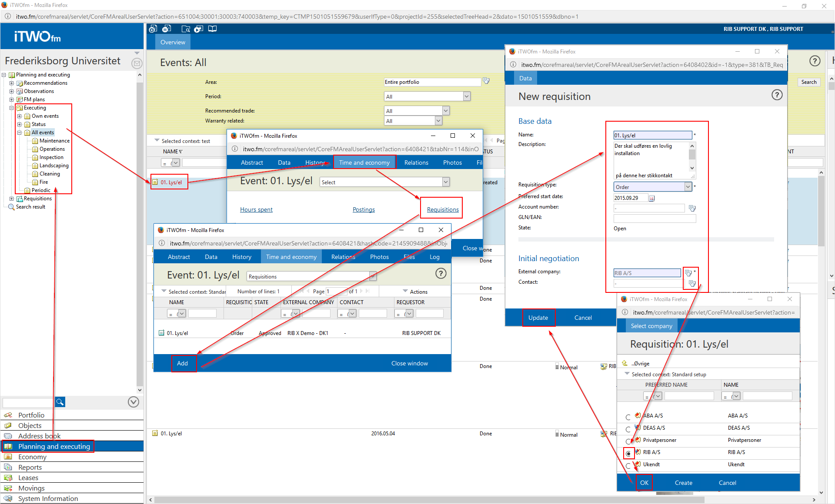Open the help manual book icon in toolbar
835x504 pixels.
tap(213, 29)
